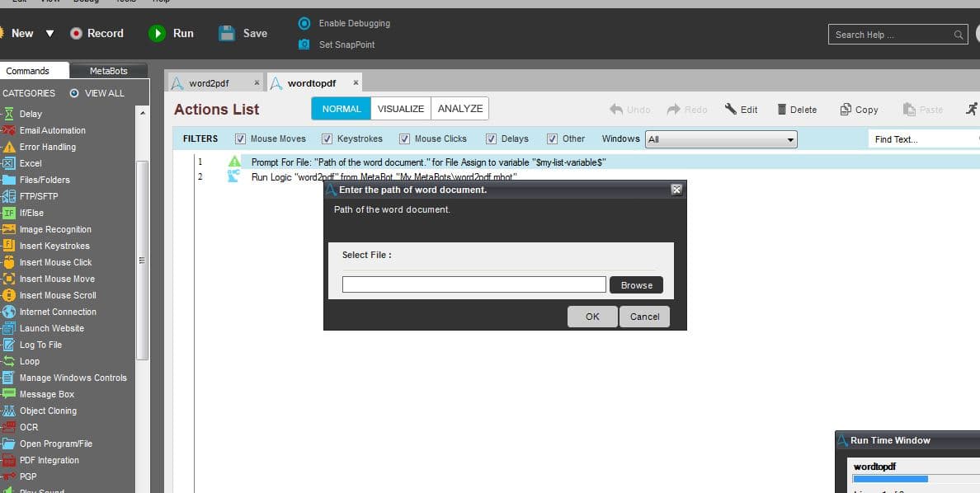Click the Select File path input field
980x493 pixels.
pyautogui.click(x=474, y=285)
